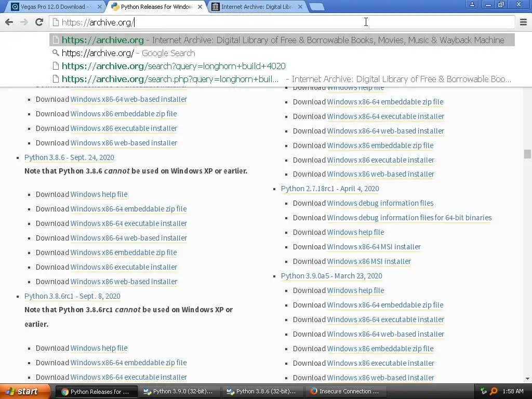This screenshot has height=399, width=532.
Task: Open Insecure Connection Firefox taskbar window
Action: (345, 392)
